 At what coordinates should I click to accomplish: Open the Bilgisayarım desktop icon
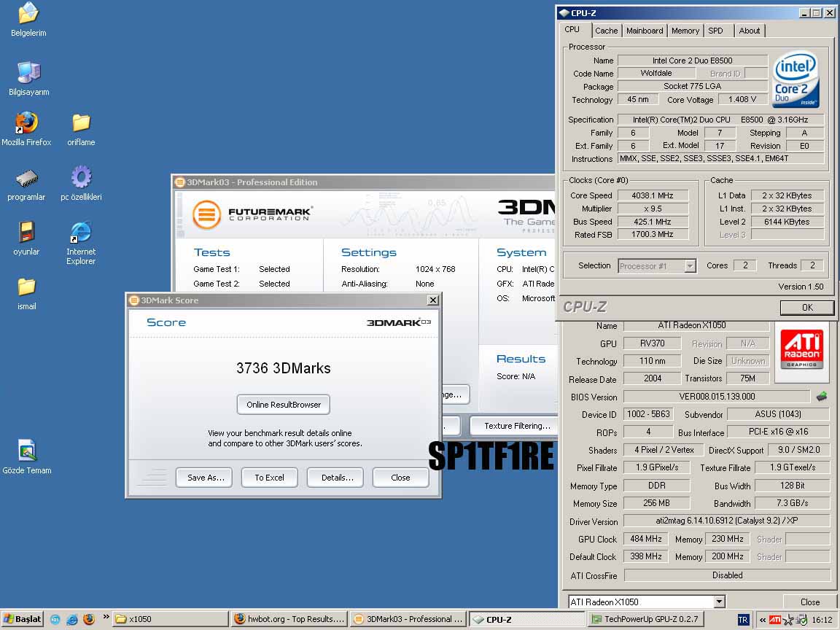[28, 79]
